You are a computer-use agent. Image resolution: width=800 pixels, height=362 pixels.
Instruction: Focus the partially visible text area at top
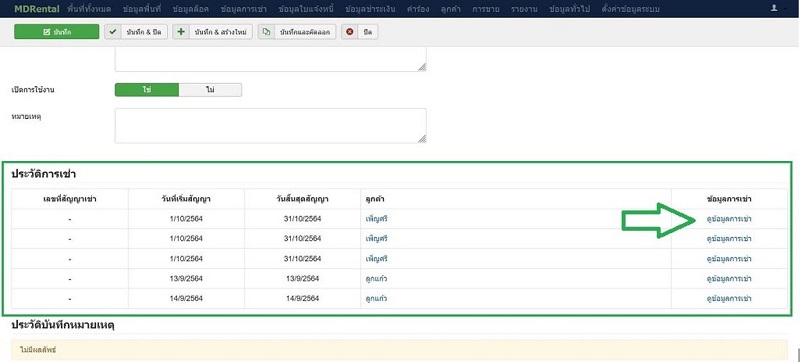[270, 59]
